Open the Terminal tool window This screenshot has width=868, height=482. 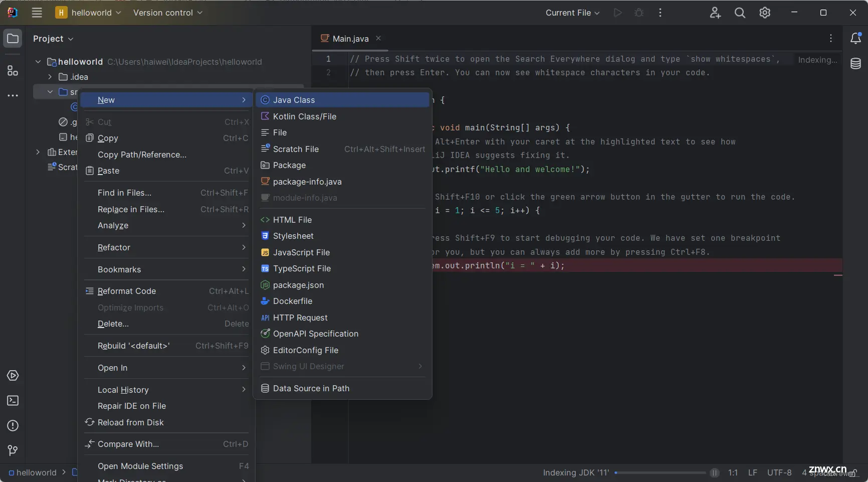pyautogui.click(x=13, y=401)
